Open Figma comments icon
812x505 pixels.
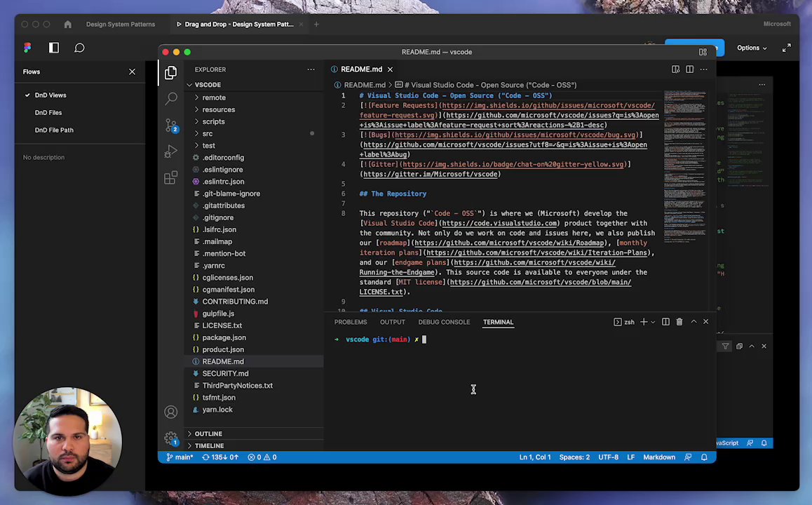pos(79,48)
